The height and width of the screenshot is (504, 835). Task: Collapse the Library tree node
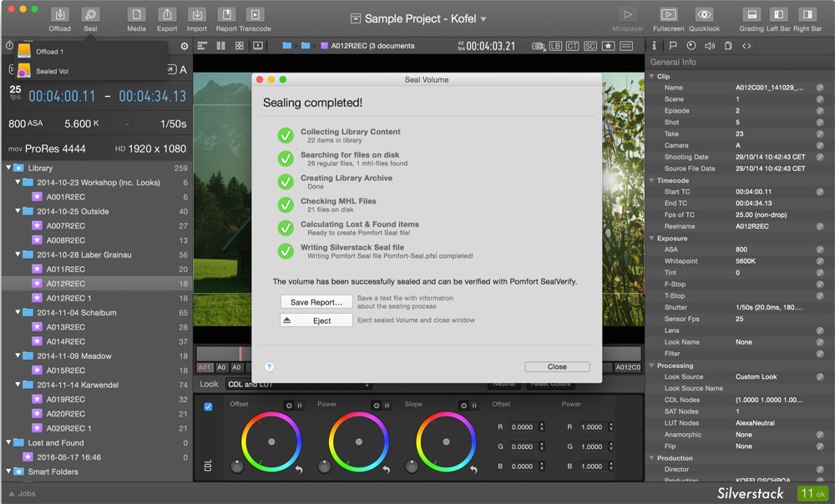coord(8,168)
